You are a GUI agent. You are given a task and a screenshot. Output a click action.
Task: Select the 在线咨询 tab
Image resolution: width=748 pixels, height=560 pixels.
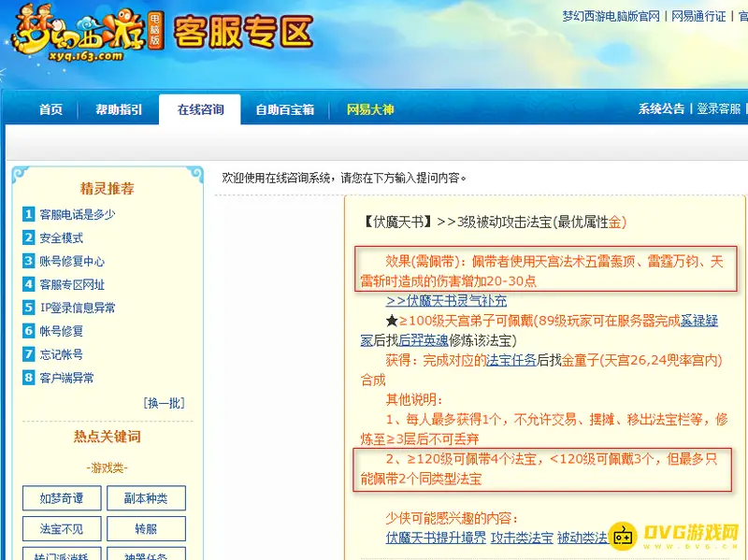pos(200,109)
